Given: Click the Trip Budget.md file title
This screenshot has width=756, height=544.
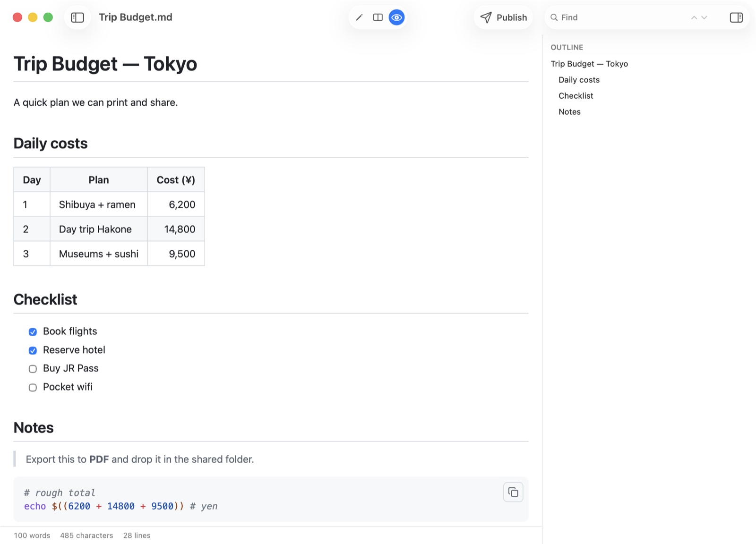Looking at the screenshot, I should [x=136, y=17].
